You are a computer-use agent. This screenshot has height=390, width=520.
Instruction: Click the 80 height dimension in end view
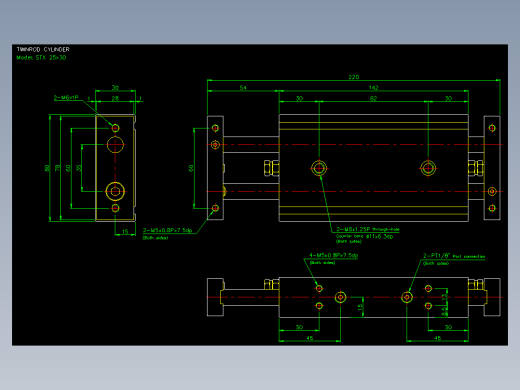pyautogui.click(x=47, y=168)
